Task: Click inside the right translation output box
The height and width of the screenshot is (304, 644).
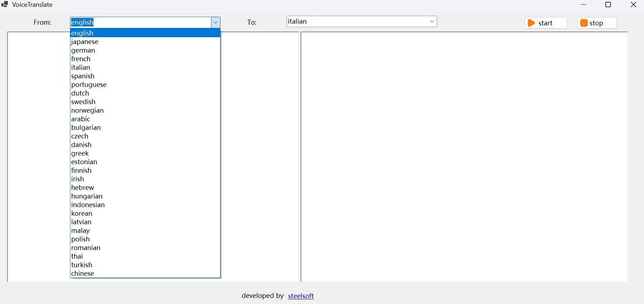Action: click(x=464, y=157)
